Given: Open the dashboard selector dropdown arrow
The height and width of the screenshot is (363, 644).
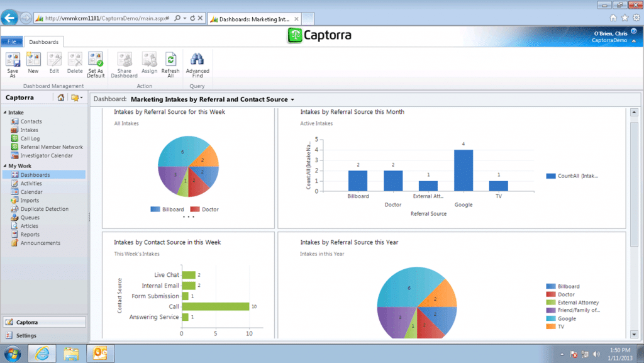Looking at the screenshot, I should click(292, 100).
